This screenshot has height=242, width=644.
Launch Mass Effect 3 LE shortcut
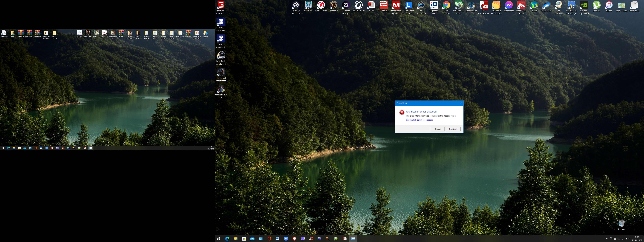coord(221,92)
